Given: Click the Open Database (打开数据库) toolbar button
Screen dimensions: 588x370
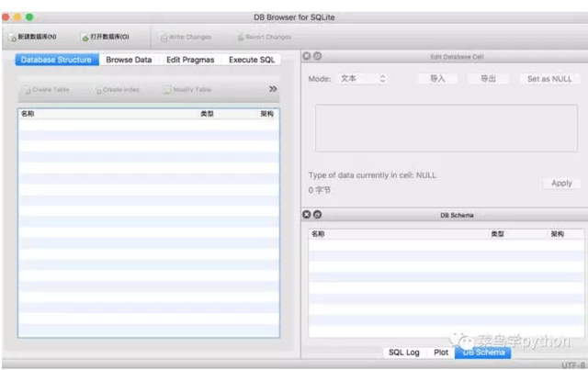Looking at the screenshot, I should tap(106, 37).
